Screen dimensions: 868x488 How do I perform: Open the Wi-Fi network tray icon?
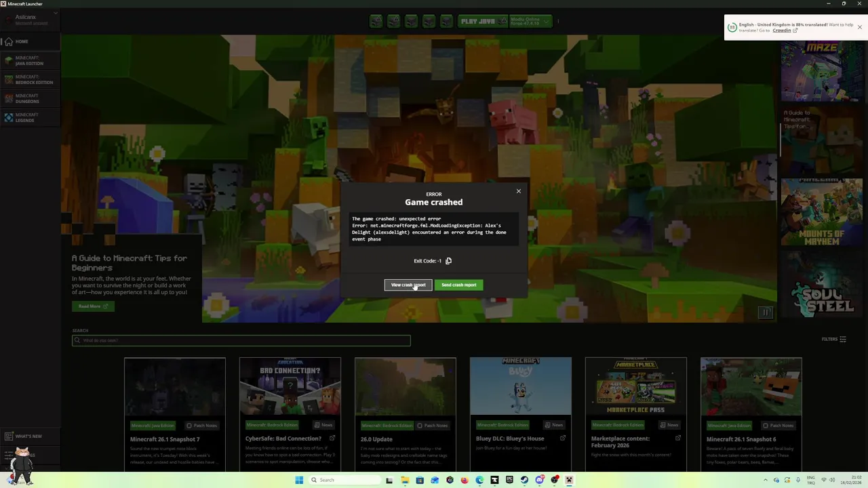click(824, 480)
